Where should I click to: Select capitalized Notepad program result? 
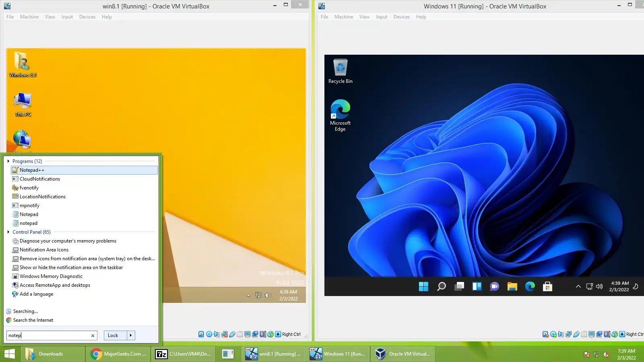point(84,214)
